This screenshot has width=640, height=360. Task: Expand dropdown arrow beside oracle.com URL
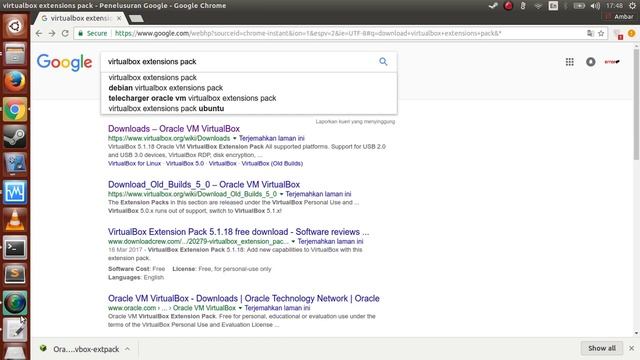click(240, 308)
